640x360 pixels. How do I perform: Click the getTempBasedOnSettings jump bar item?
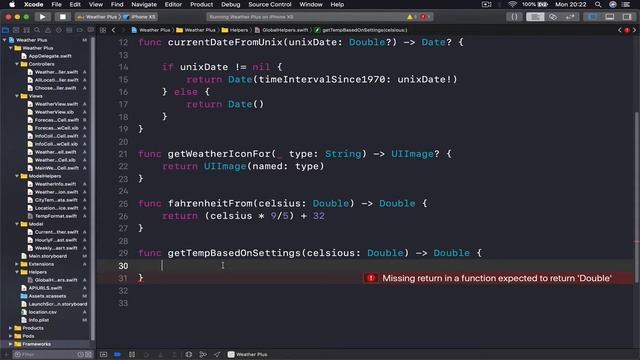[x=361, y=30]
